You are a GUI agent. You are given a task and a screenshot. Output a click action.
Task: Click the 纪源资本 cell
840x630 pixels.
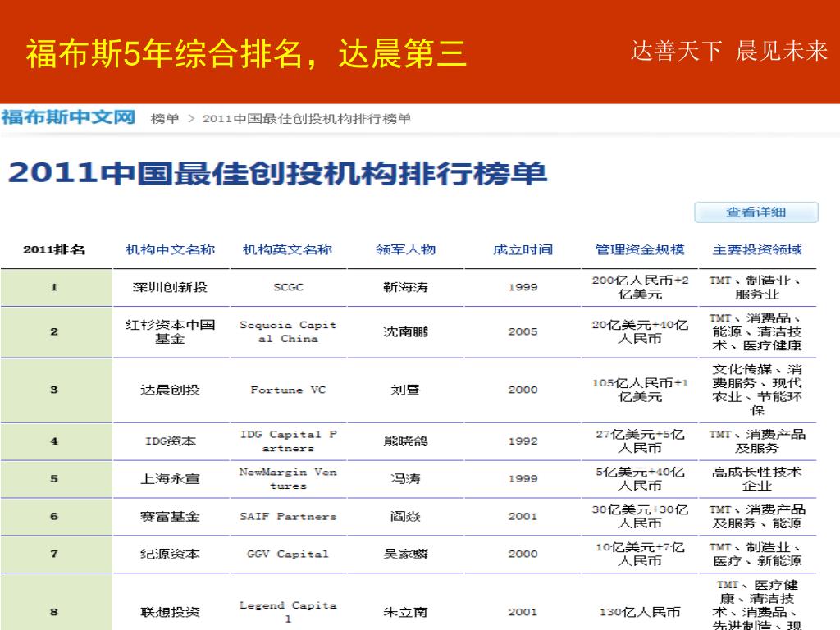[x=170, y=554]
